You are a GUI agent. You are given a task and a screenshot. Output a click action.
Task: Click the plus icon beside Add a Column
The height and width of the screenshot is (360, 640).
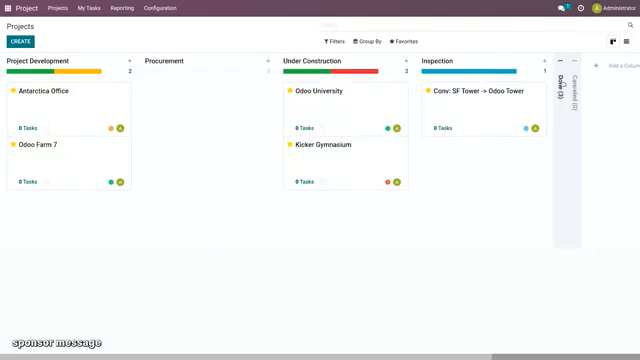(596, 66)
